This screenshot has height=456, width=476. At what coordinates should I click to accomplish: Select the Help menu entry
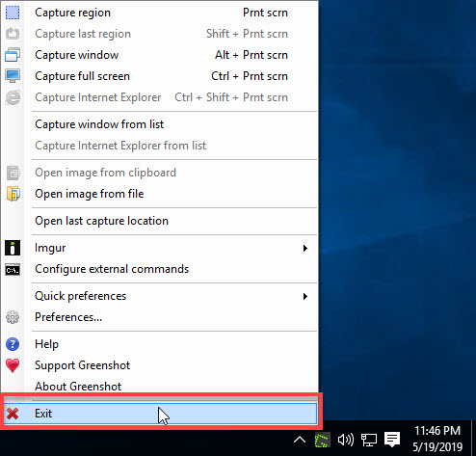160,344
